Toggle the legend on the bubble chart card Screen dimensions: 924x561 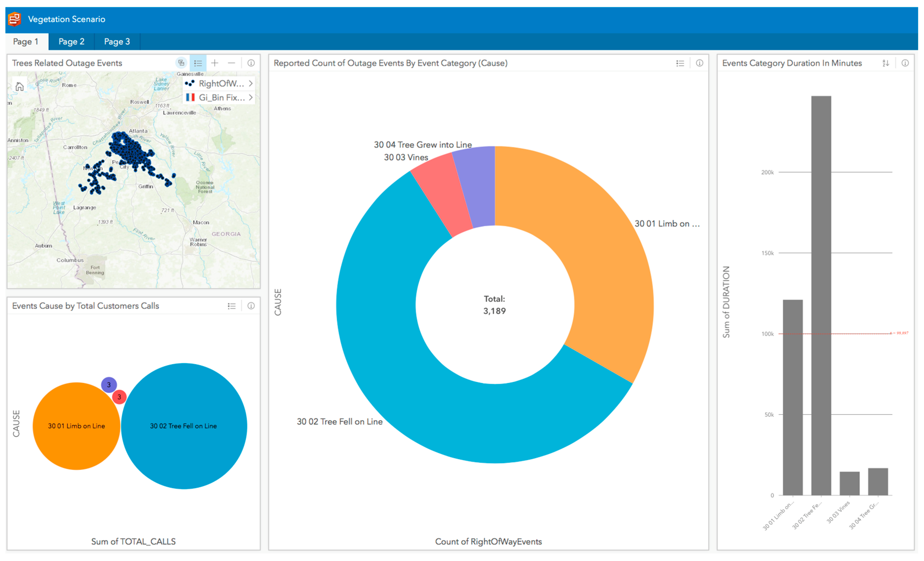231,306
